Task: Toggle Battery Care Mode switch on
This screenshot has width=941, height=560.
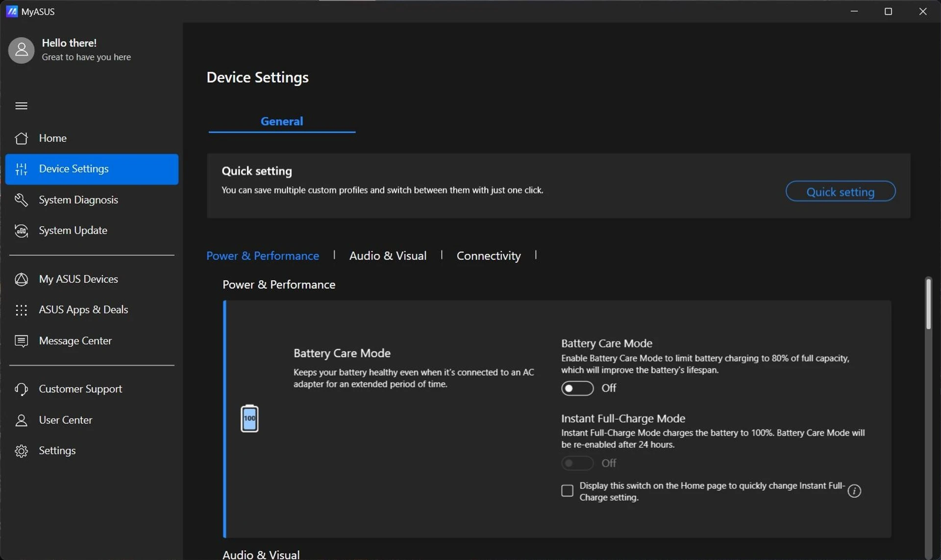Action: coord(577,388)
